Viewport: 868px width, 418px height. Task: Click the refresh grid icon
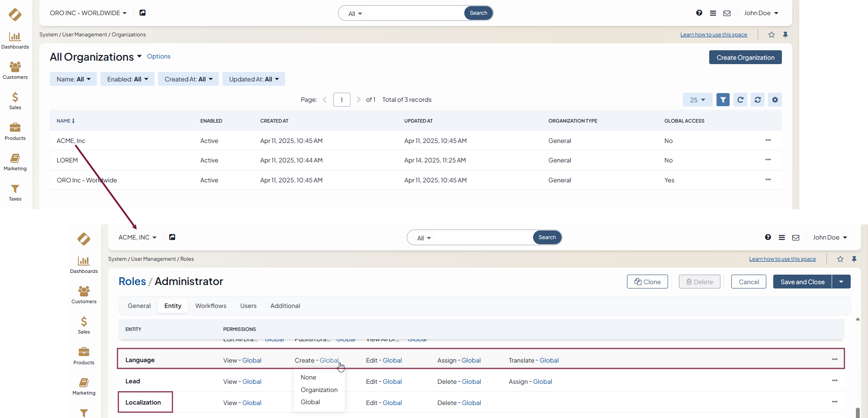coord(740,100)
